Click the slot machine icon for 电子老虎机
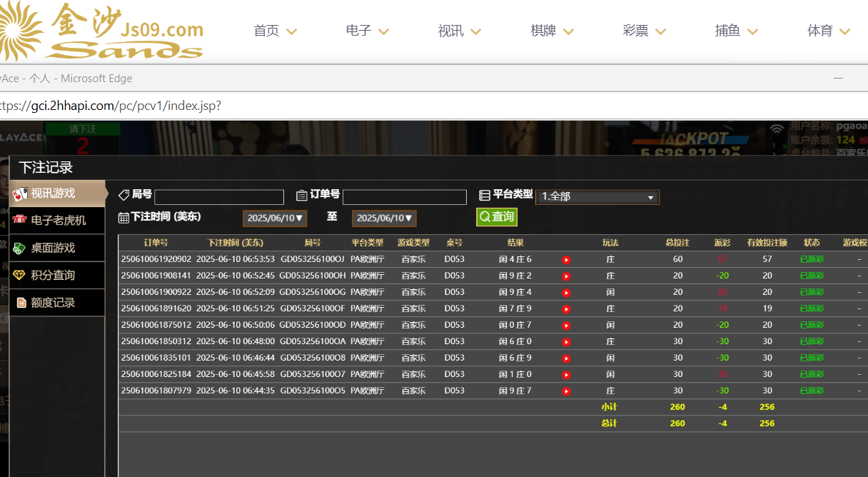This screenshot has width=868, height=477. point(20,221)
